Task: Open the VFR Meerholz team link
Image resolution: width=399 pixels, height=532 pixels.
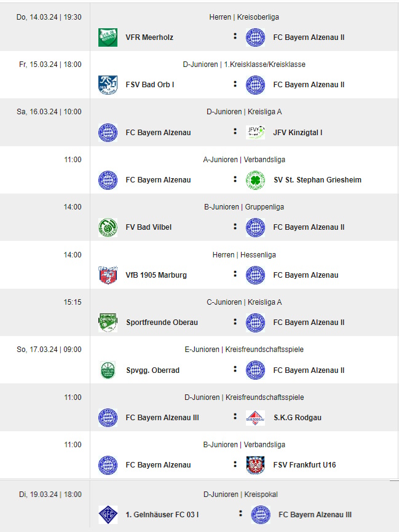Action: (149, 37)
